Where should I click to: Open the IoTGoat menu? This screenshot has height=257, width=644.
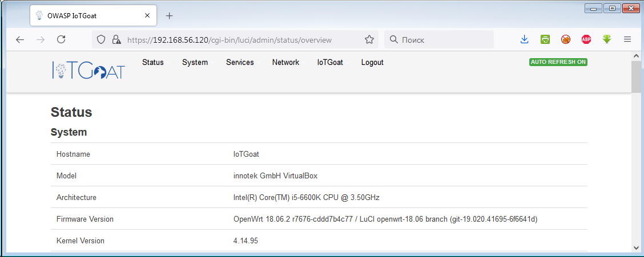point(330,62)
